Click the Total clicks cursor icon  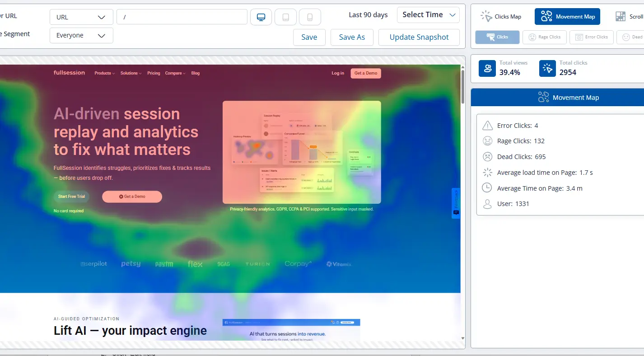coord(547,68)
